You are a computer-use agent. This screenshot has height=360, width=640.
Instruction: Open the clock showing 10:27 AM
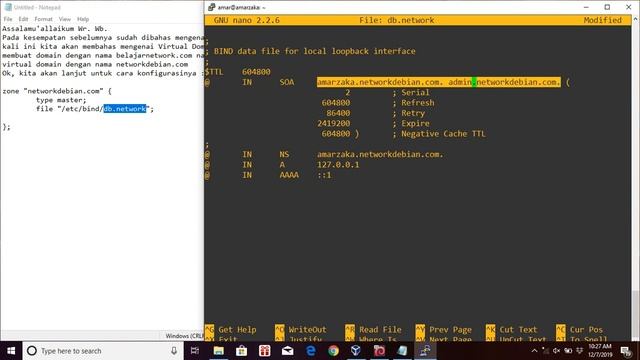[600, 351]
